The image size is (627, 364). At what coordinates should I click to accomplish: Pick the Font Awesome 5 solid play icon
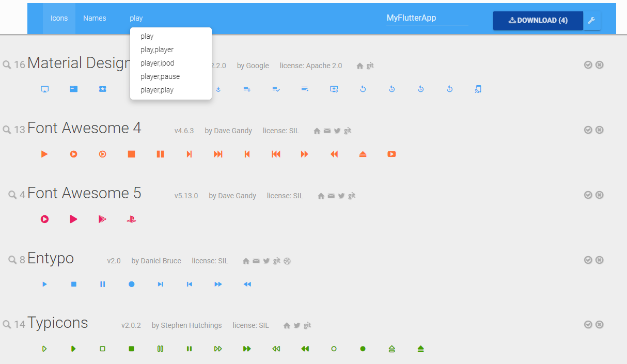pyautogui.click(x=74, y=219)
